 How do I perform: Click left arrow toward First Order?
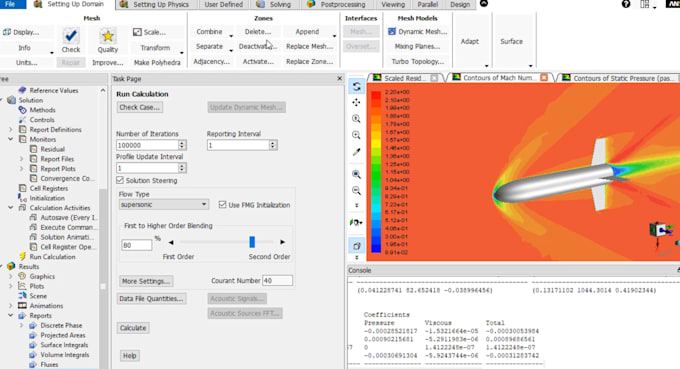[171, 242]
